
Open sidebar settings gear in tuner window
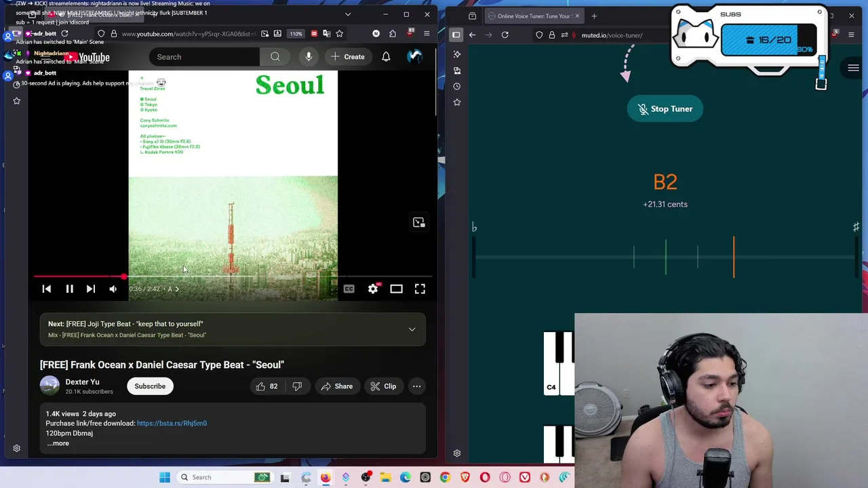(457, 453)
